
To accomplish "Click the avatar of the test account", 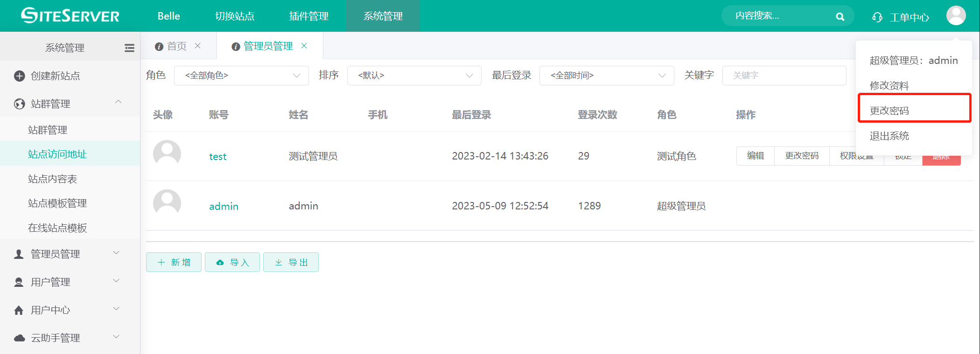I will pyautogui.click(x=167, y=153).
